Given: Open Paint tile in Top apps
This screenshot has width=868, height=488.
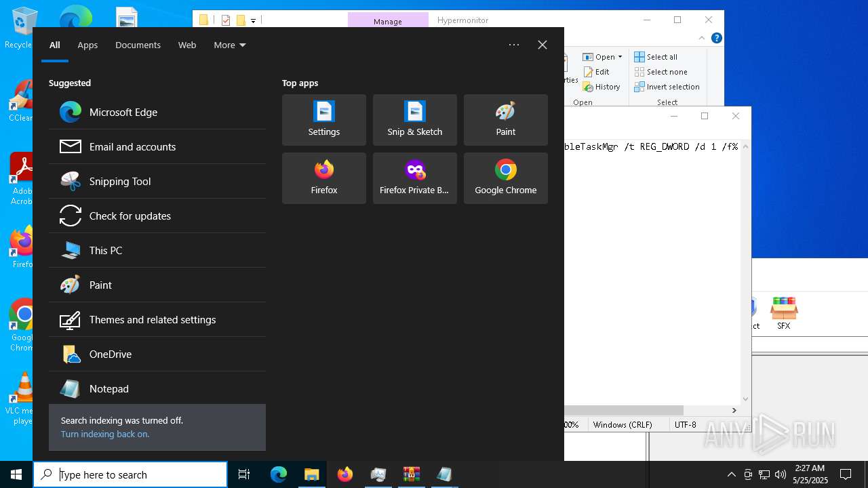Looking at the screenshot, I should coord(506,120).
